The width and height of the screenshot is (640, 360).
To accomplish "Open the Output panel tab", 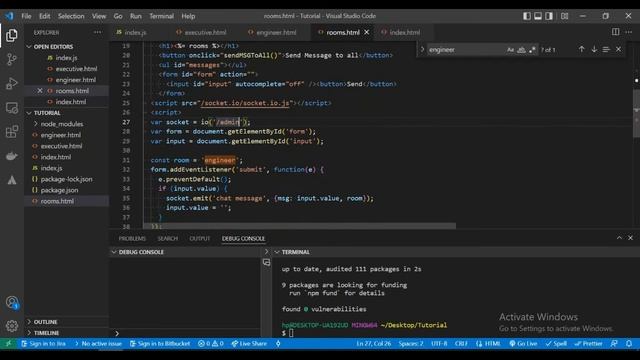I will (200, 238).
